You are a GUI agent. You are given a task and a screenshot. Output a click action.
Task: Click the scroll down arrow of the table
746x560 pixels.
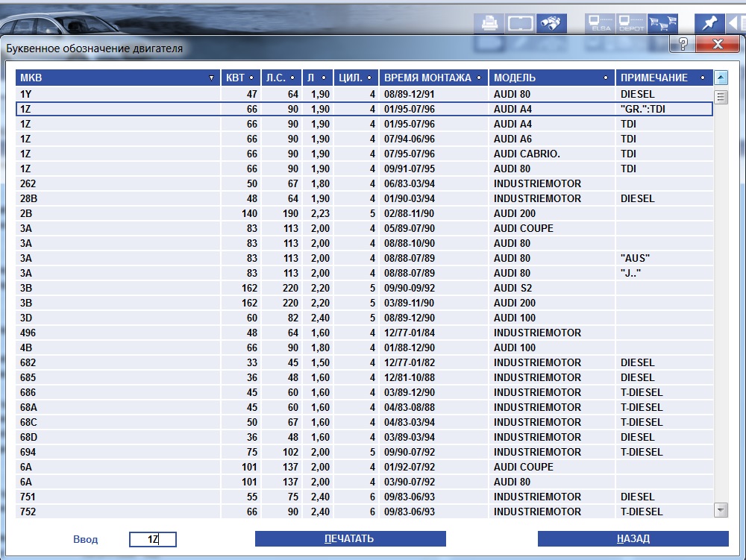tap(721, 509)
